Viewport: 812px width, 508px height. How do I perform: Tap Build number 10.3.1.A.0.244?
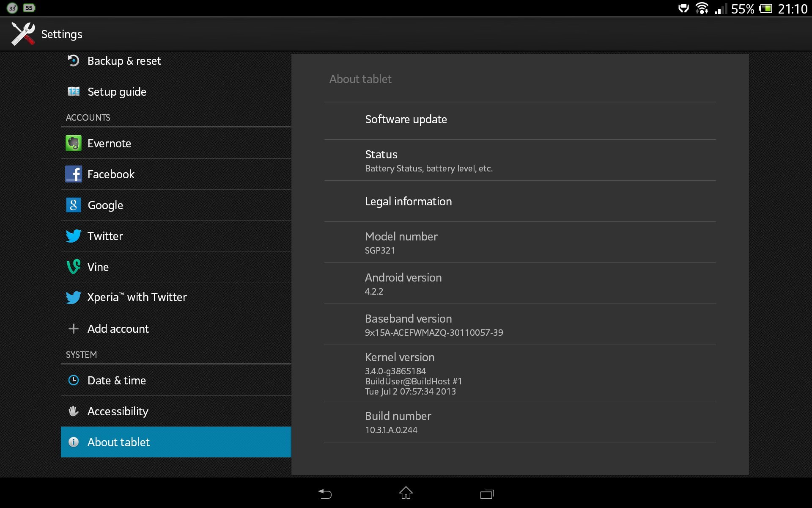click(x=520, y=422)
